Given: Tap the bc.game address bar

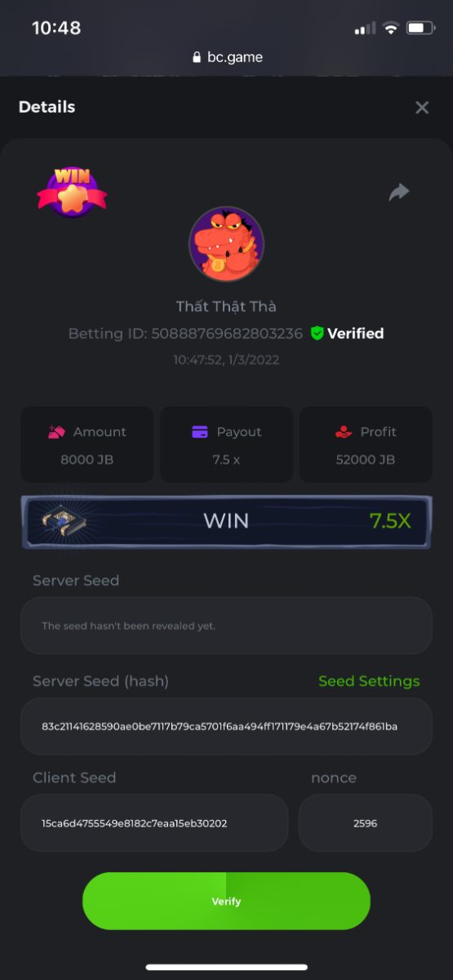Looking at the screenshot, I should tap(227, 57).
